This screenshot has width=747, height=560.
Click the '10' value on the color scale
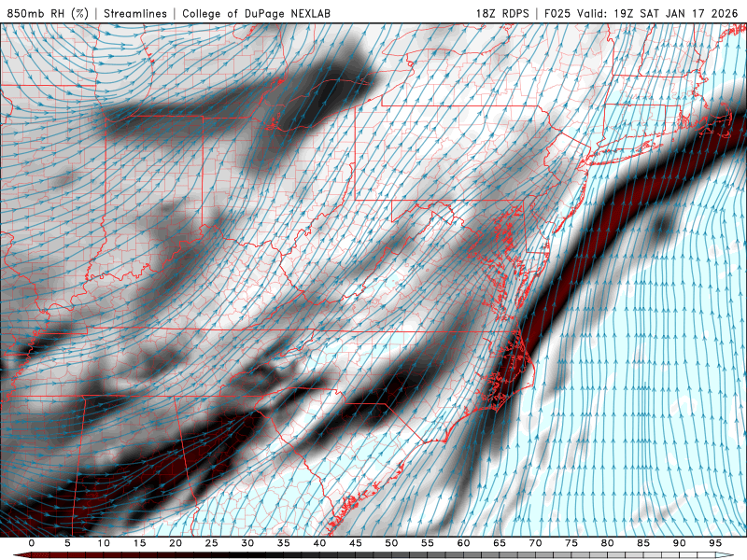tap(104, 543)
